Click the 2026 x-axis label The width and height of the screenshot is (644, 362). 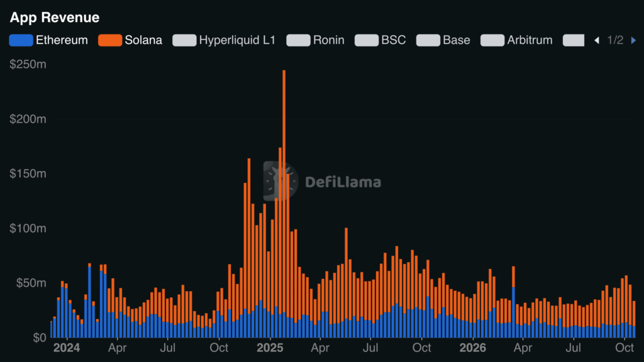pyautogui.click(x=473, y=348)
